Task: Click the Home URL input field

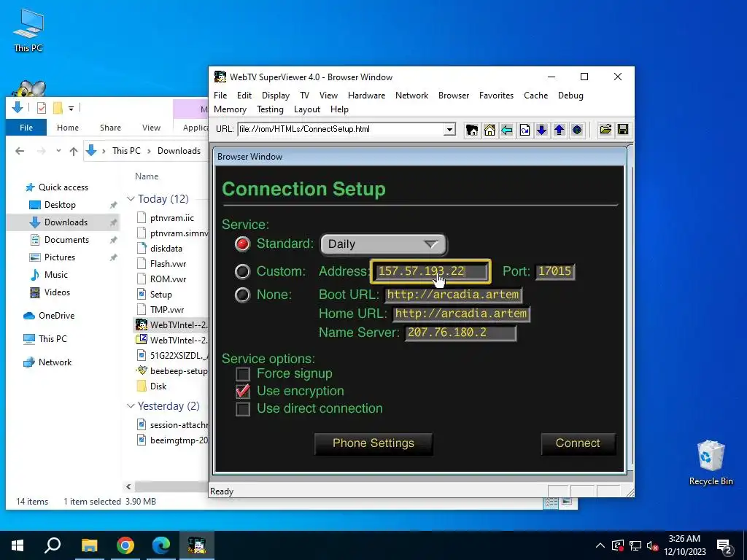Action: click(461, 314)
